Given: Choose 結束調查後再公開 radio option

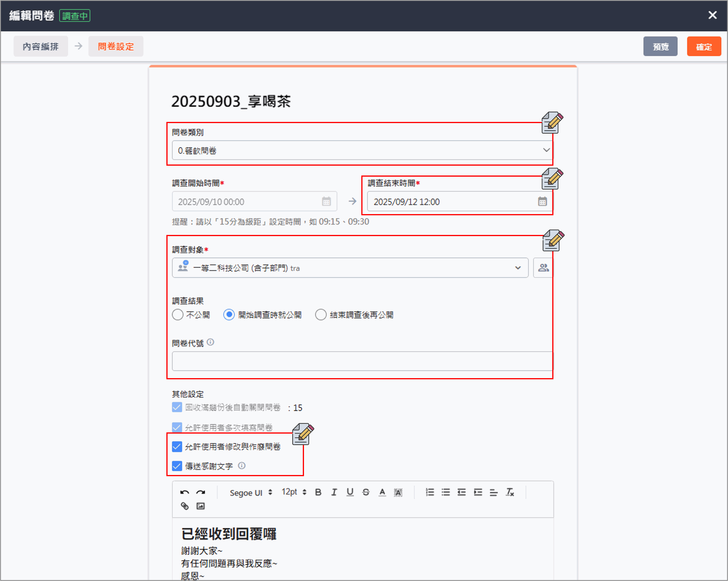Looking at the screenshot, I should pos(321,315).
